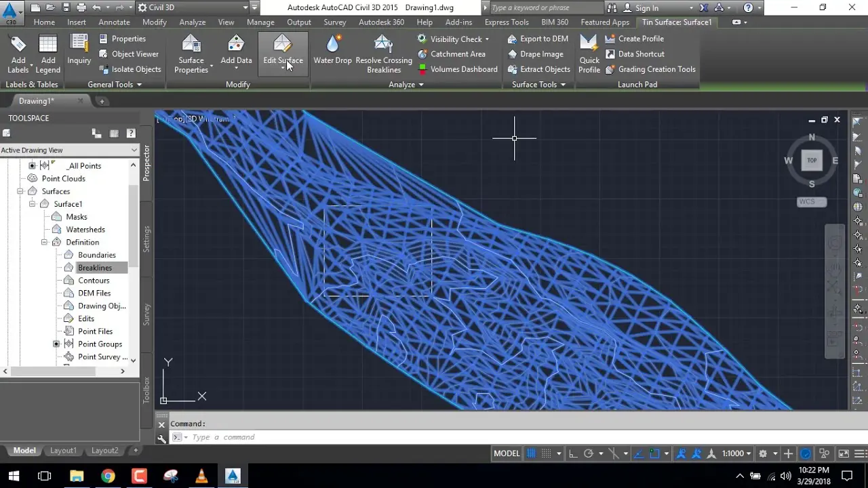
Task: Switch to the Settings toolspace tab
Action: pos(146,239)
